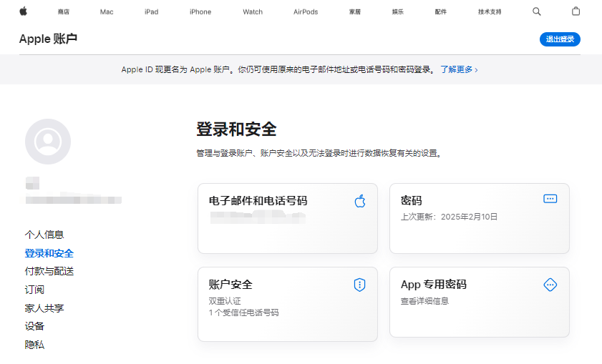Open the 电子邮件和电话号码 card

pyautogui.click(x=287, y=218)
